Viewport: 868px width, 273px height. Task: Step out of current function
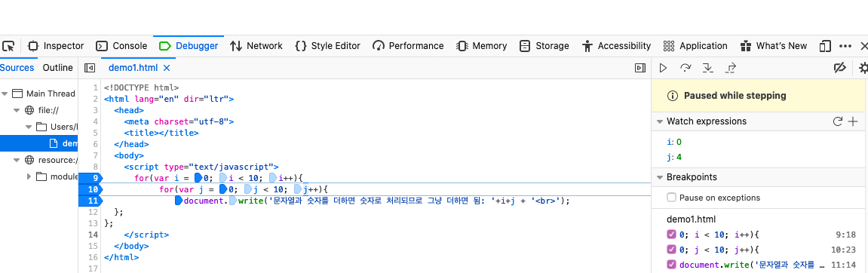pos(730,68)
